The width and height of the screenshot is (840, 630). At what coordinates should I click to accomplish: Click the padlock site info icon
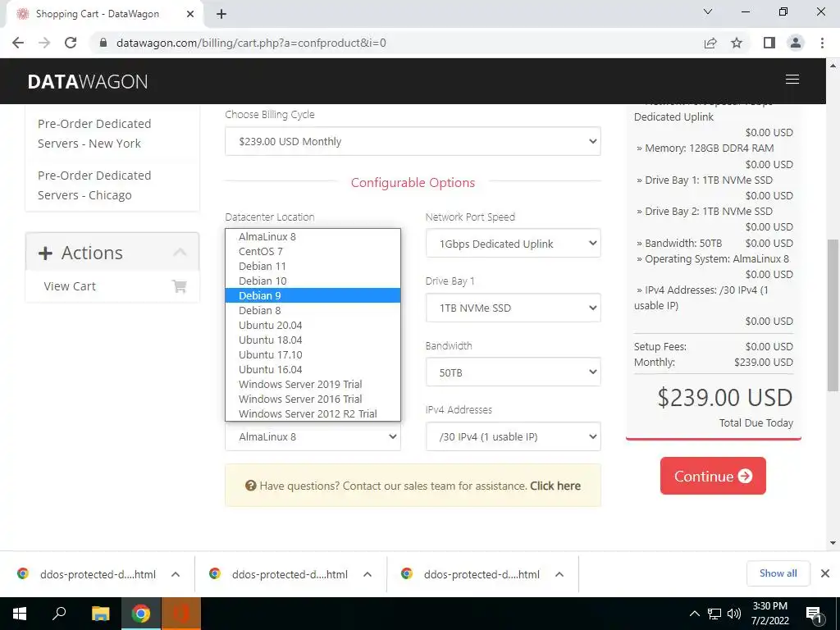tap(103, 43)
